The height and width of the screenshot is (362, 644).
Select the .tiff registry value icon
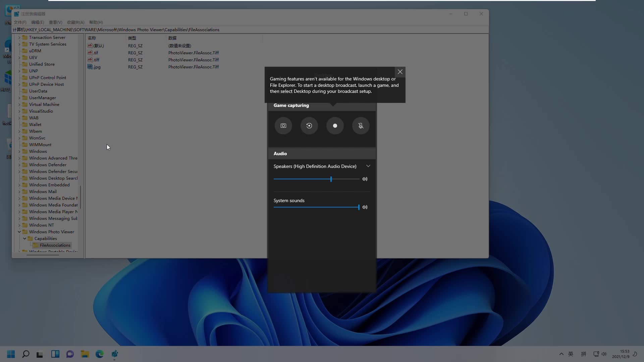[90, 60]
